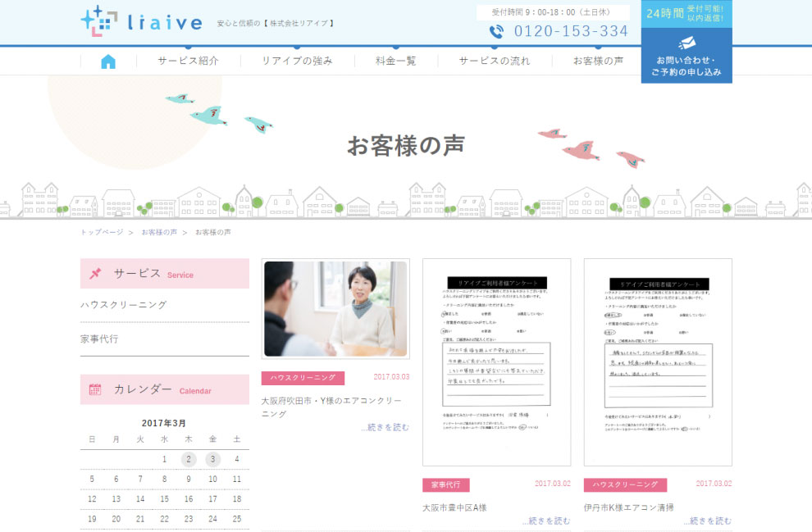Screen dimensions: 812x532
Task: Click the pin icon in サービス header
Action: pos(95,273)
